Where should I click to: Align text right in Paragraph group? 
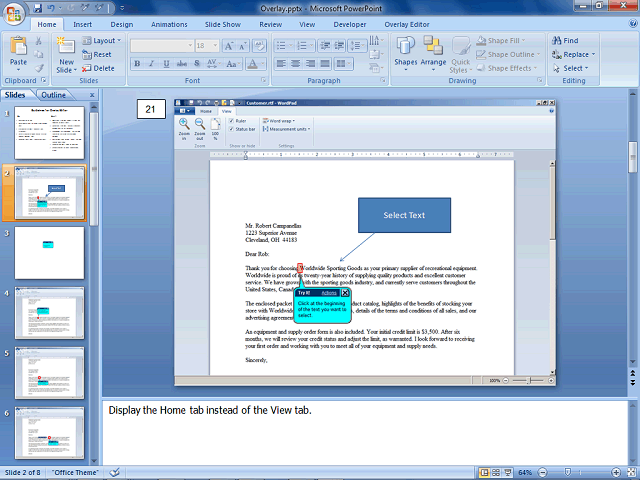coord(310,64)
